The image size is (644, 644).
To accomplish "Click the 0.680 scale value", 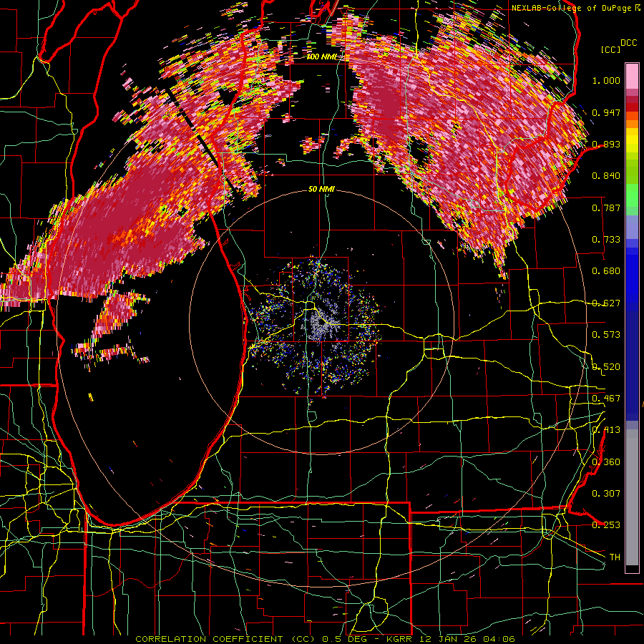I will coord(606,271).
